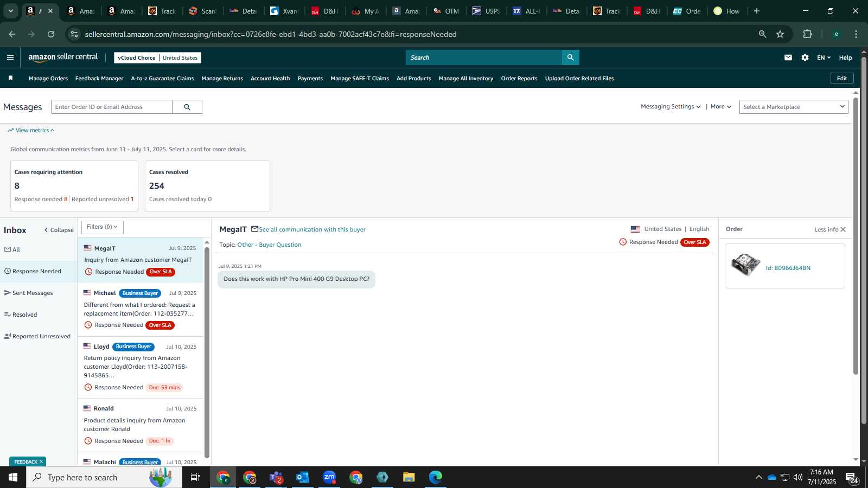The width and height of the screenshot is (868, 488).
Task: Click the browser zoom magnifier icon
Action: 762,34
